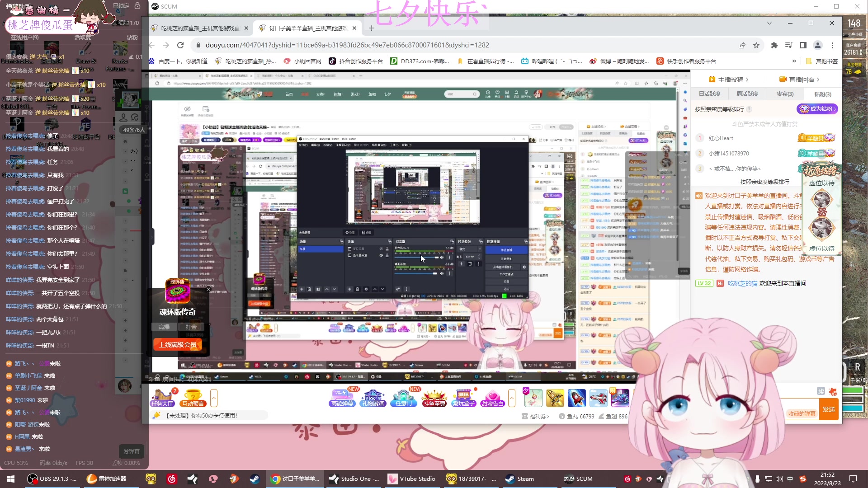The image size is (868, 488).
Task: Open the Chrome tab search dropdown
Action: [x=769, y=23]
